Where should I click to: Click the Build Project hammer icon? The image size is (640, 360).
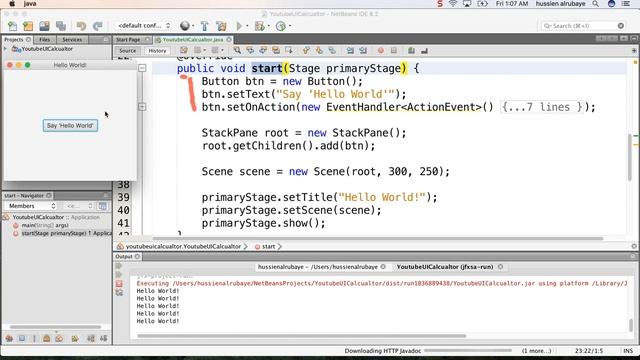(204, 26)
